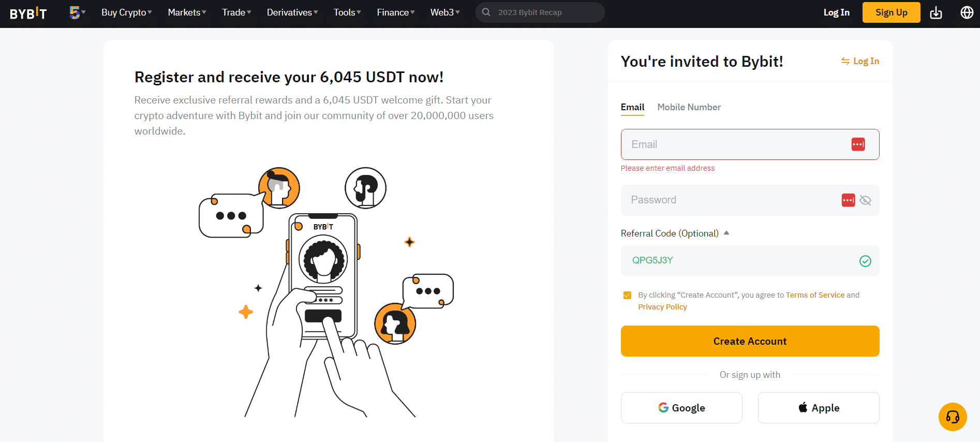980x442 pixels.
Task: Click Log In in the top header
Action: click(x=836, y=12)
